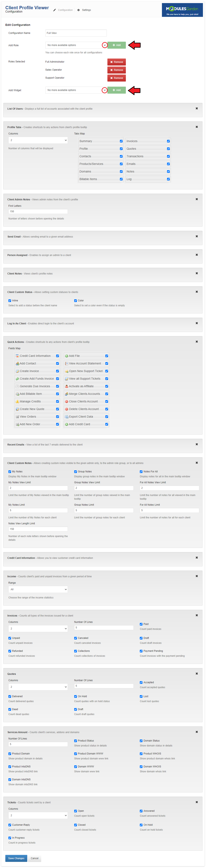Image resolution: width=206 pixels, height=868 pixels.
Task: Open the Add Role dropdown
Action: pyautogui.click(x=76, y=45)
